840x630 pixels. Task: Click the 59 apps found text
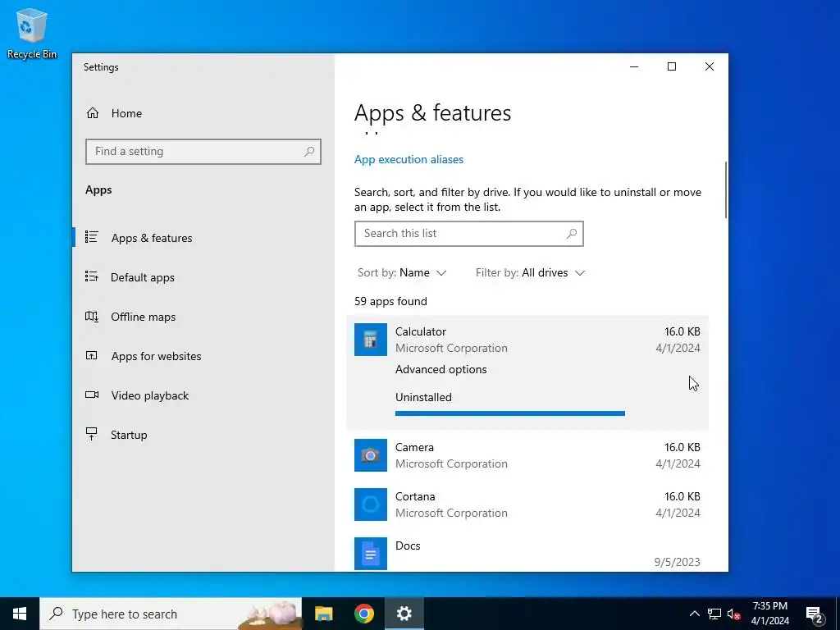click(x=390, y=301)
